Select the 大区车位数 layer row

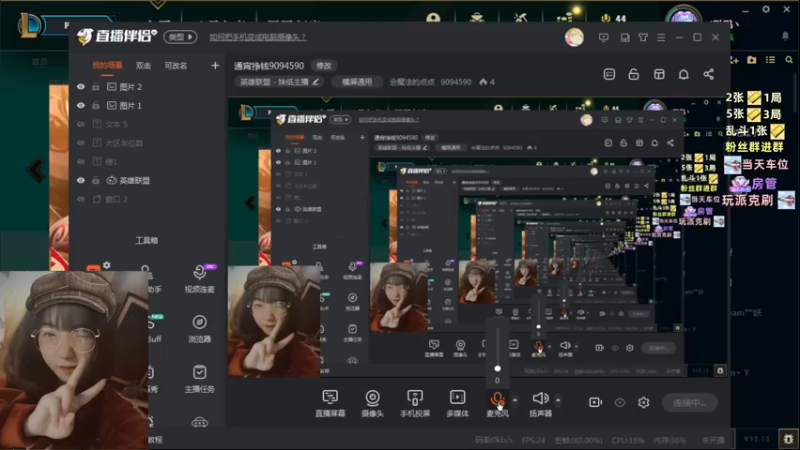tap(148, 143)
